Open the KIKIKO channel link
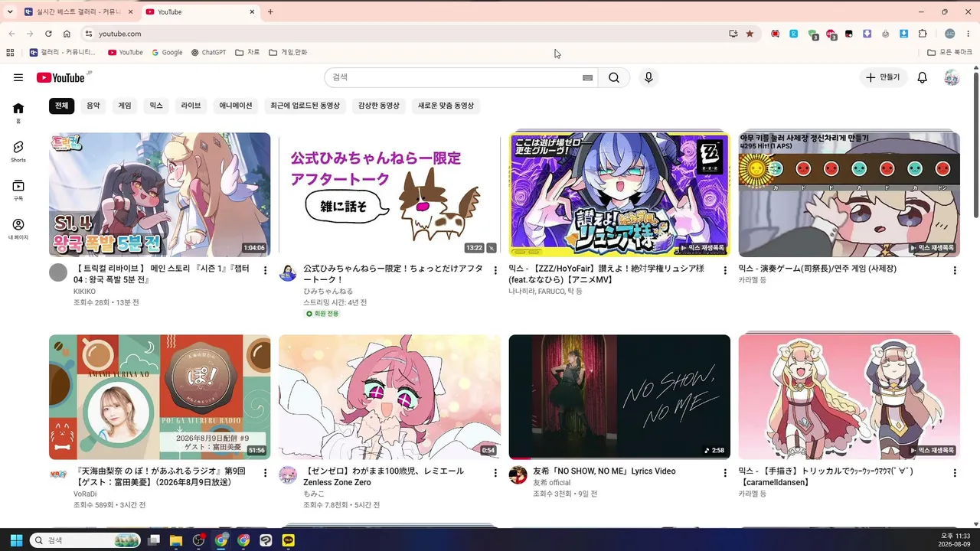The height and width of the screenshot is (551, 980). (84, 292)
